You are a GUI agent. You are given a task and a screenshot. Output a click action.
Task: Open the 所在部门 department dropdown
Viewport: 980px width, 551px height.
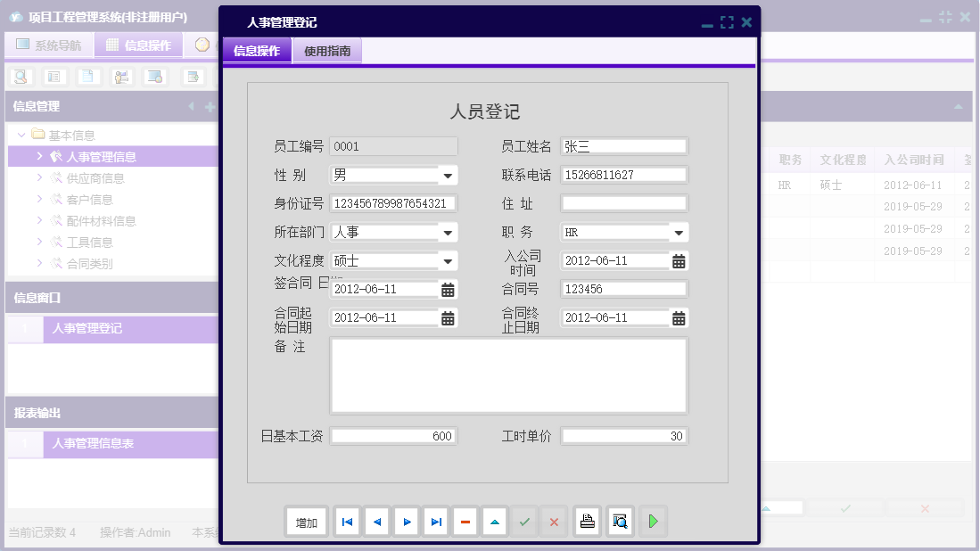tap(449, 232)
